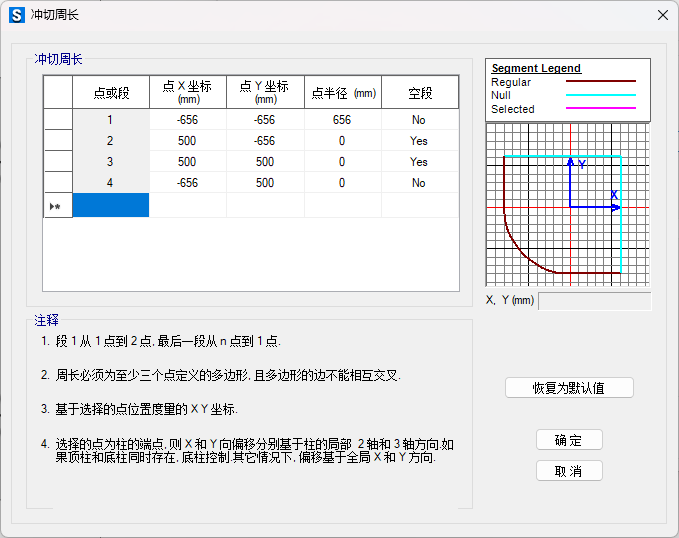This screenshot has height=538, width=679.
Task: Close the 冲切周长 dialog window
Action: tap(662, 15)
